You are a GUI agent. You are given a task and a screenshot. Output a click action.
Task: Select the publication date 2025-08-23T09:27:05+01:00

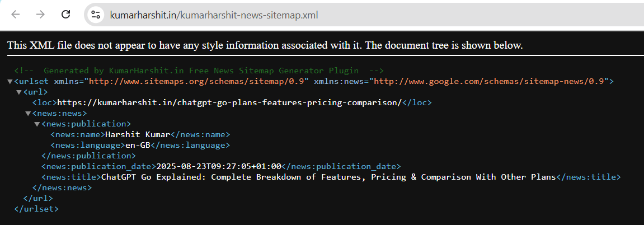[219, 166]
